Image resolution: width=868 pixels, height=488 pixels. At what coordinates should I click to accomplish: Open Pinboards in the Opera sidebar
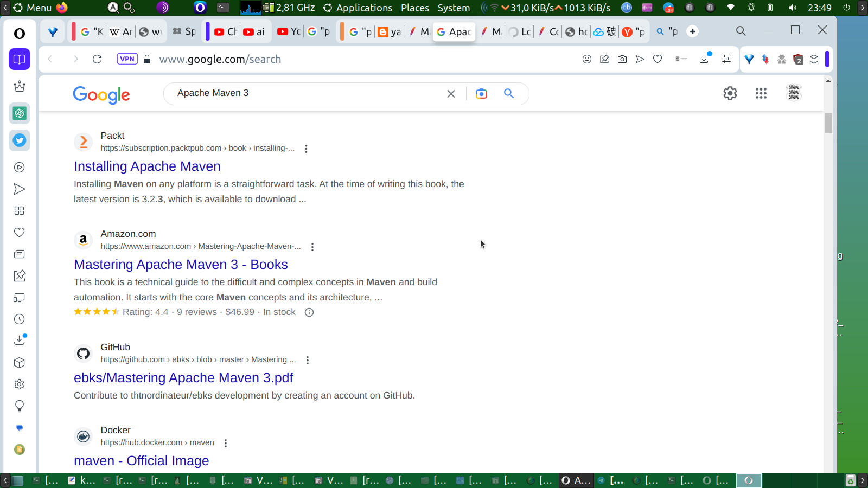click(20, 276)
